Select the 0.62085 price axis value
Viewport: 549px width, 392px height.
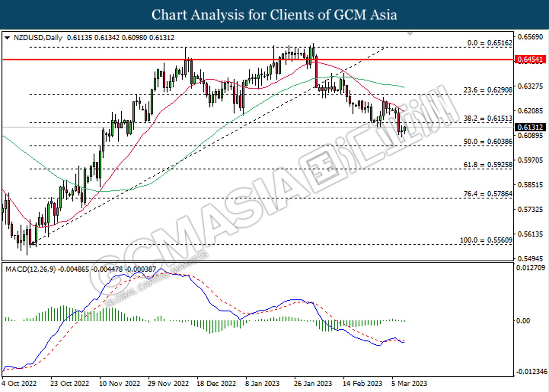[x=530, y=111]
